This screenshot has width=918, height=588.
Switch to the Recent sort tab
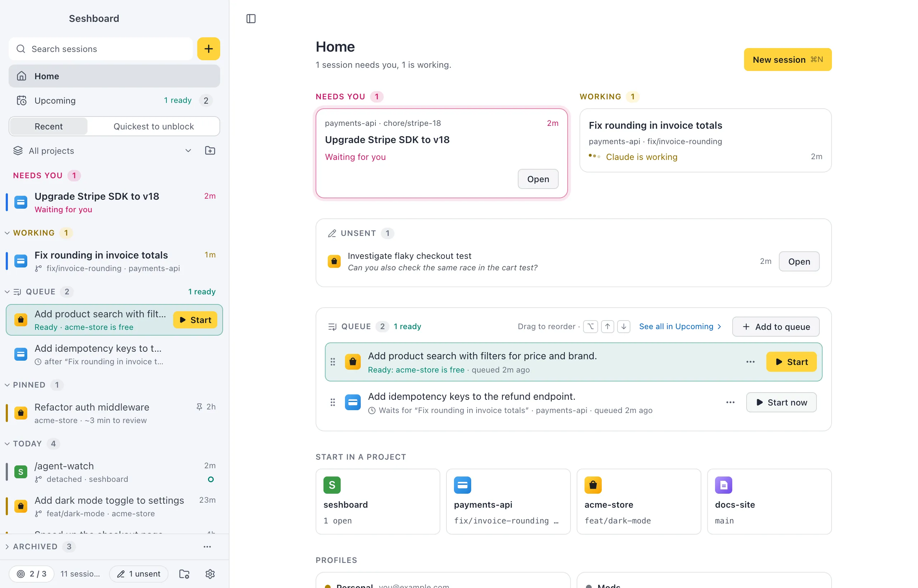coord(48,126)
